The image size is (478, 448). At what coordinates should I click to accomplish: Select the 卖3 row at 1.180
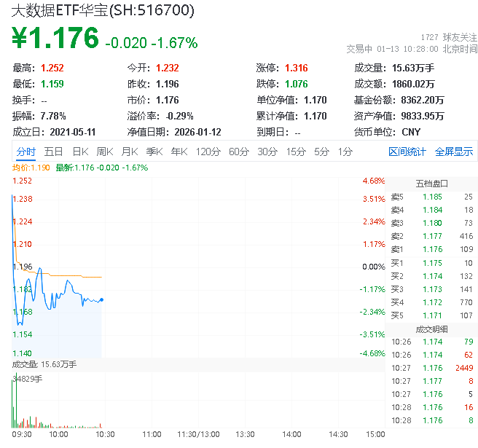click(431, 223)
